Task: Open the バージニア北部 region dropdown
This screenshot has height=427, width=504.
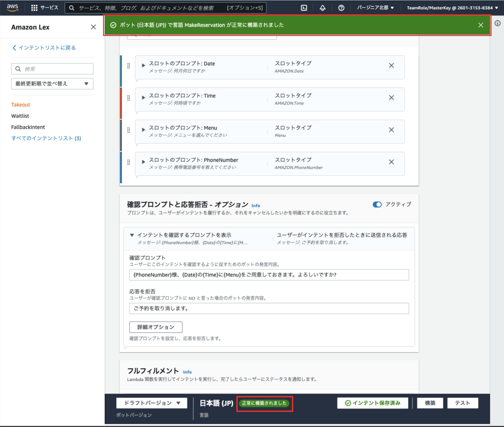Action: point(375,7)
